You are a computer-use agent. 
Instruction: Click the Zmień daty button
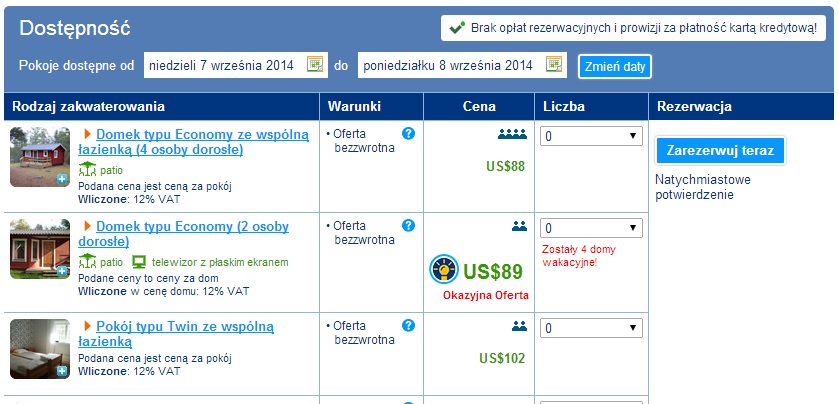coord(615,67)
